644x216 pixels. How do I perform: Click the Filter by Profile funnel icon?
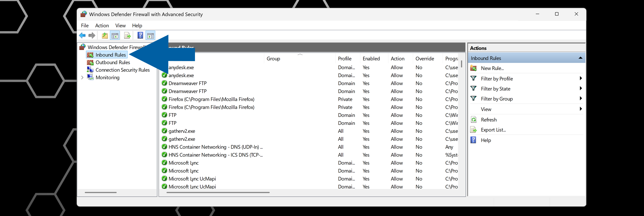pyautogui.click(x=474, y=78)
